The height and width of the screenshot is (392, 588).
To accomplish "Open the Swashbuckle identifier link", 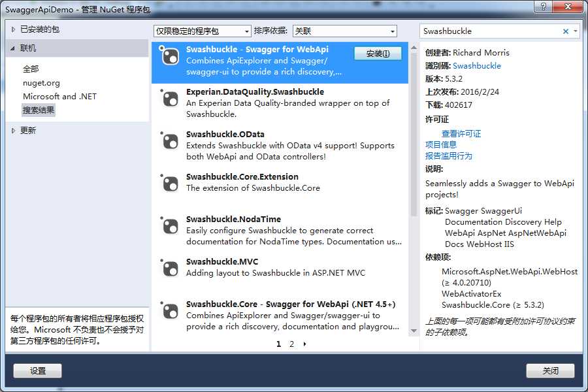I will 477,65.
